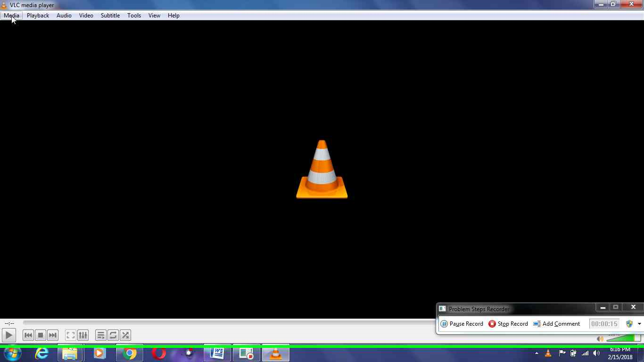Show hidden system tray icons
The height and width of the screenshot is (362, 644).
[537, 353]
